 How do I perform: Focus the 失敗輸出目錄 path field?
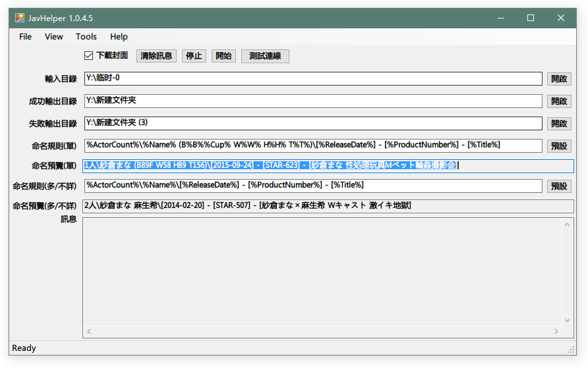(313, 124)
